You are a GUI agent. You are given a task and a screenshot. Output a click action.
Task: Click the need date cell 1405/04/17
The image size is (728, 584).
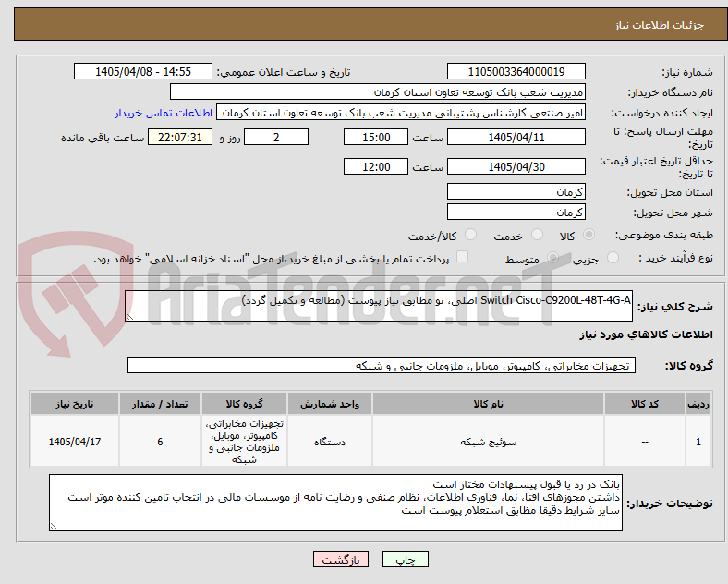click(x=75, y=442)
